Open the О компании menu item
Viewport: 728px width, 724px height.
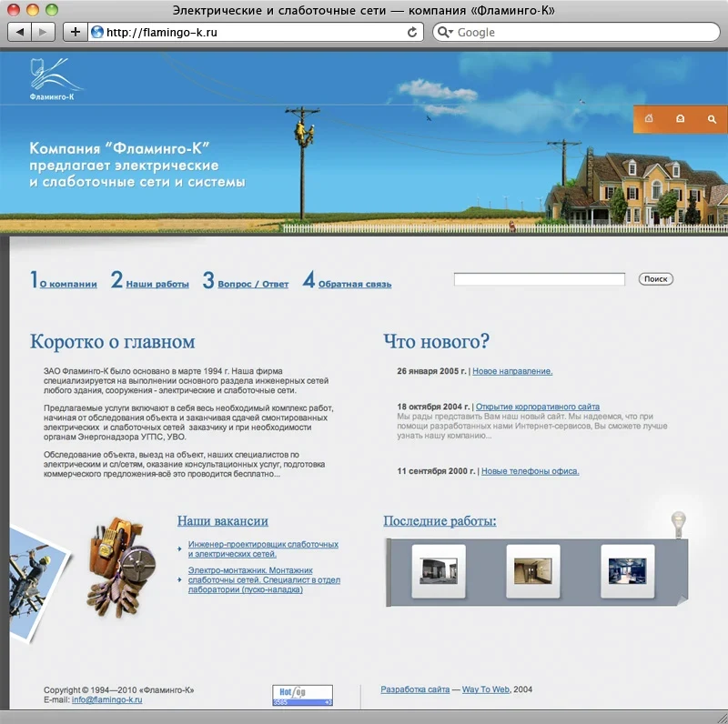(68, 284)
